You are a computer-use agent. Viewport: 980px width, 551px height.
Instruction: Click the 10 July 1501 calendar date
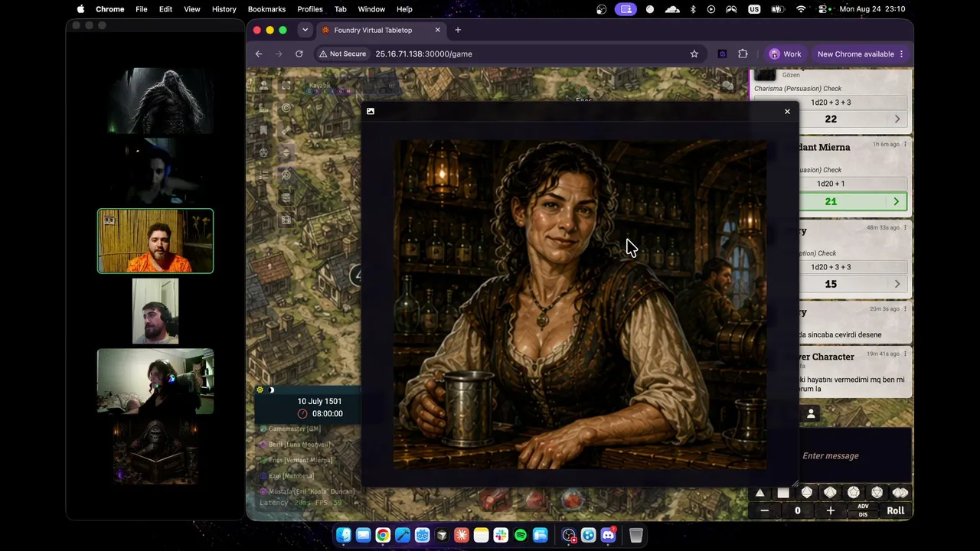pos(319,402)
